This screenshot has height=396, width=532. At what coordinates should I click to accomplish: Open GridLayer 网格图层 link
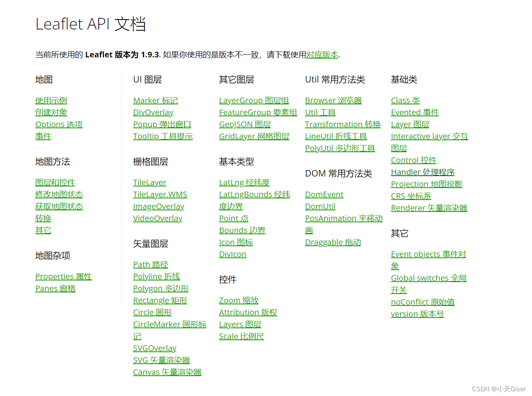[254, 136]
